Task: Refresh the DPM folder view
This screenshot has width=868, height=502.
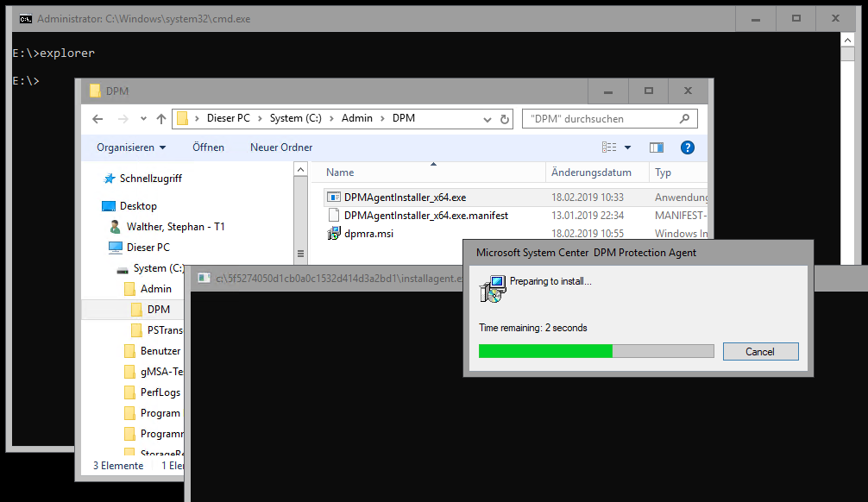Action: click(x=504, y=120)
